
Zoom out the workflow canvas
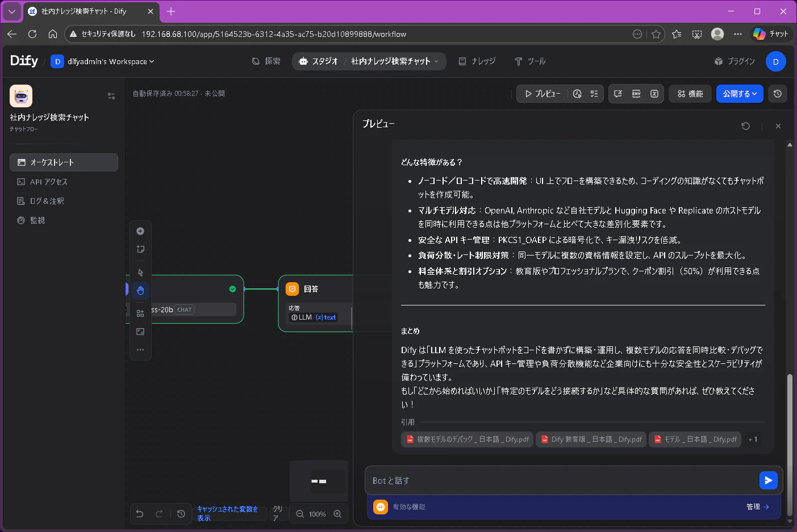[x=300, y=514]
